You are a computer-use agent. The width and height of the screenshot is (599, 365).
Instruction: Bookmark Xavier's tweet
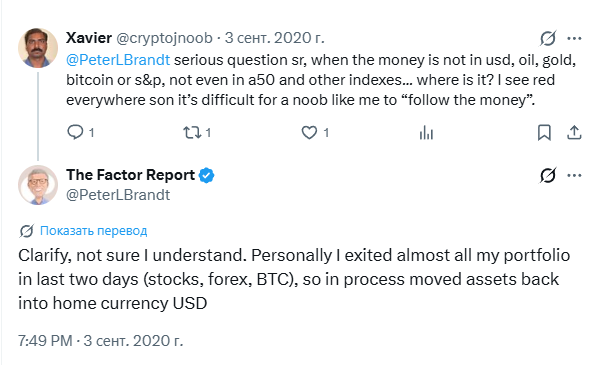(x=544, y=133)
